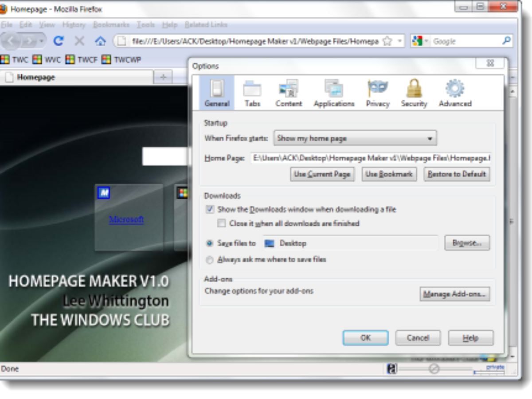
Task: Click the Use Current Page button
Action: pos(322,174)
